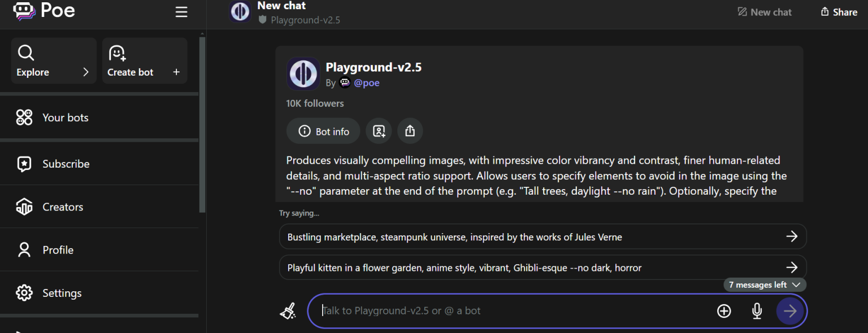This screenshot has height=333, width=868.
Task: Open the Settings gear
Action: pyautogui.click(x=24, y=293)
